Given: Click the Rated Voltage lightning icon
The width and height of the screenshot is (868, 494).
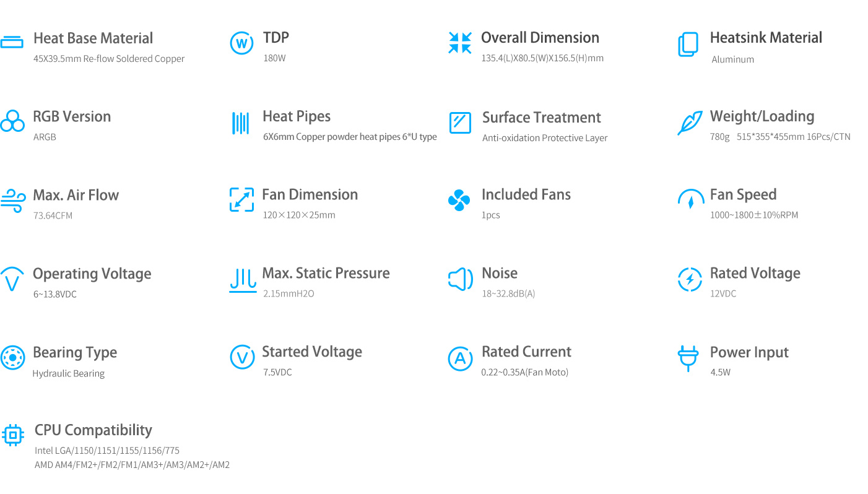Looking at the screenshot, I should click(x=690, y=279).
